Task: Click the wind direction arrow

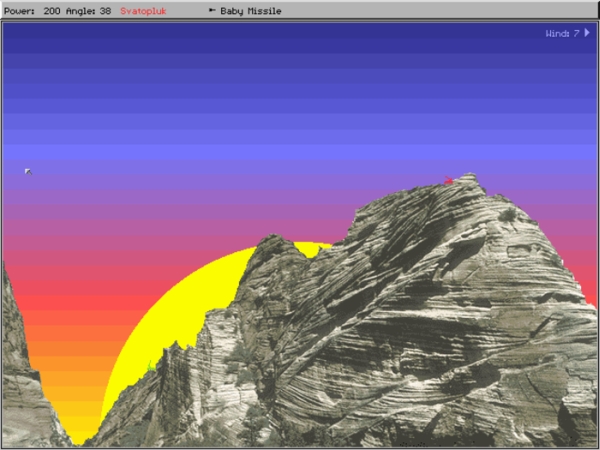Action: tap(587, 33)
